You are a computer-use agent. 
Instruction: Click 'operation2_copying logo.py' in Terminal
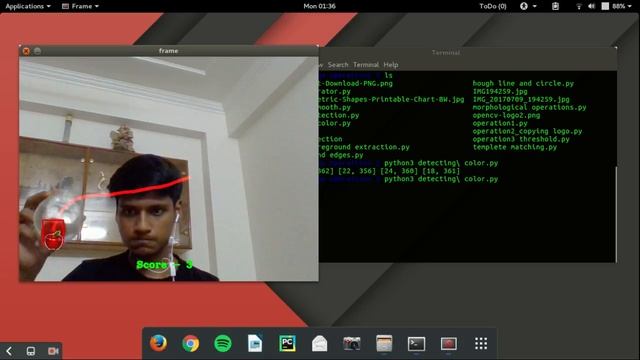point(527,131)
